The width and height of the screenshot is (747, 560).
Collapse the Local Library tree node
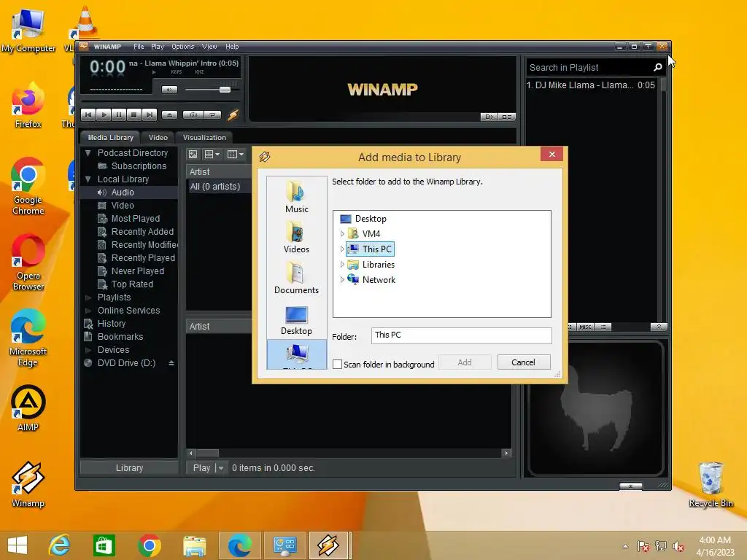pyautogui.click(x=88, y=179)
